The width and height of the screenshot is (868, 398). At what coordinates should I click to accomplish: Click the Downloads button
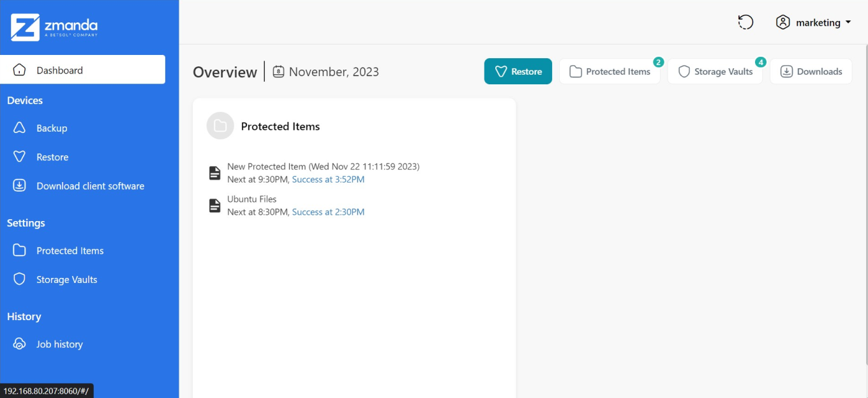pyautogui.click(x=811, y=72)
